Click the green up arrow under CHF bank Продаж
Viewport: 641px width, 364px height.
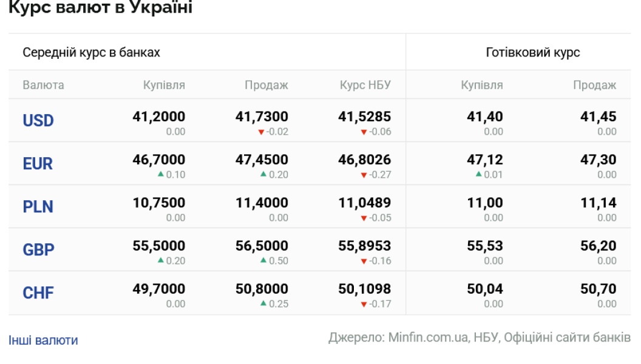tap(263, 304)
